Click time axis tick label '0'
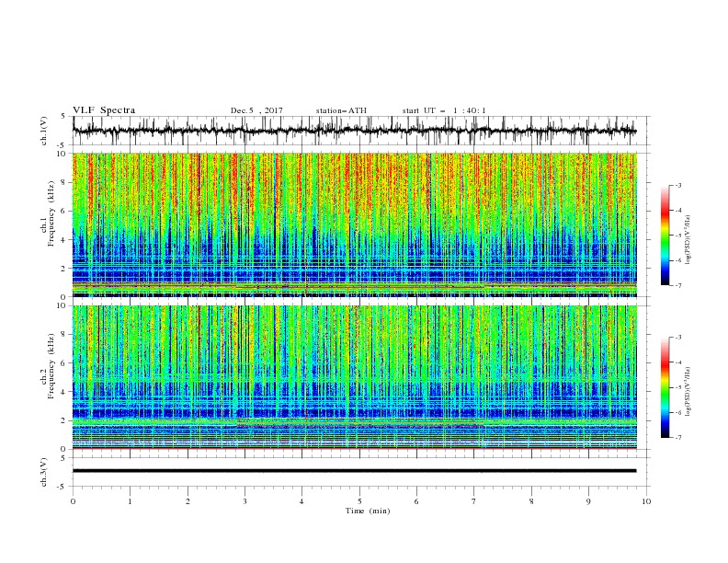728x563 pixels. [73, 501]
